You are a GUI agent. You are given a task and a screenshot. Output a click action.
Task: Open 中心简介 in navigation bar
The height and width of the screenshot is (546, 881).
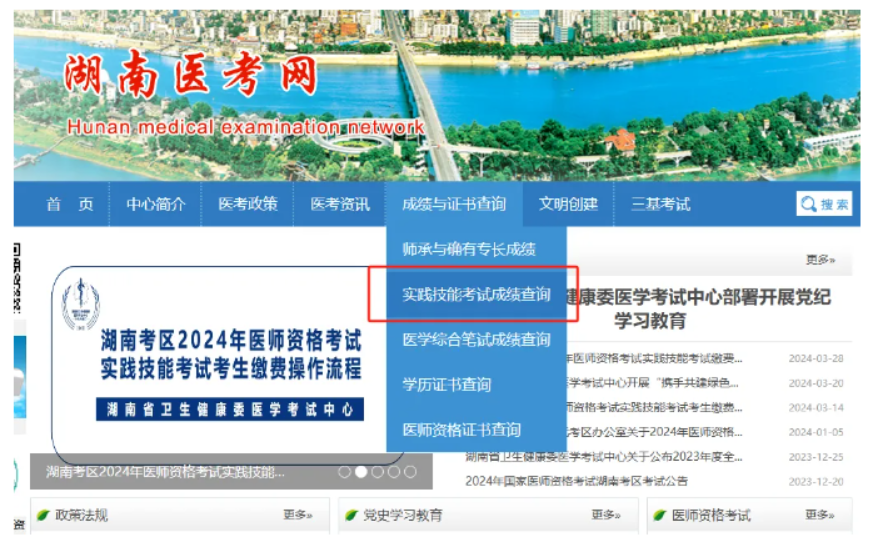[x=156, y=204]
